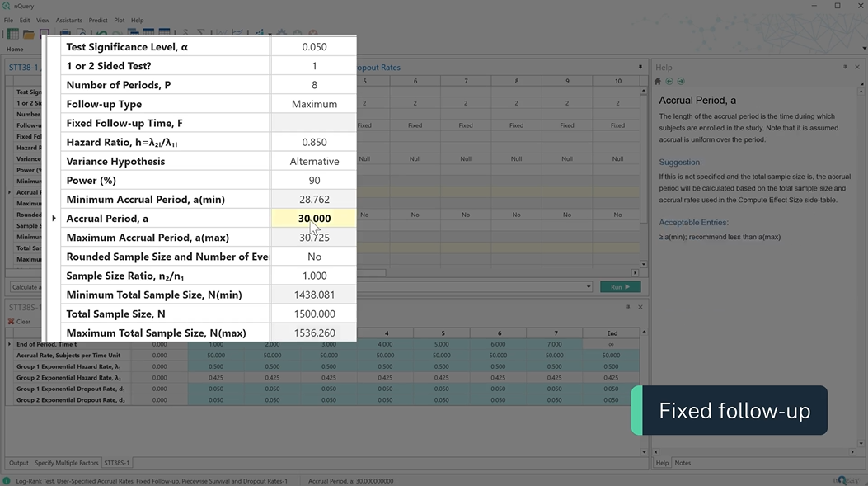Open the Predict menu
Image resolution: width=868 pixels, height=486 pixels.
pyautogui.click(x=98, y=20)
